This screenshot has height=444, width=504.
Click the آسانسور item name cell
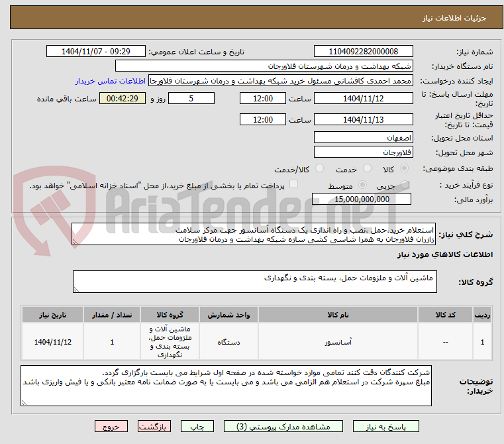[x=338, y=342]
